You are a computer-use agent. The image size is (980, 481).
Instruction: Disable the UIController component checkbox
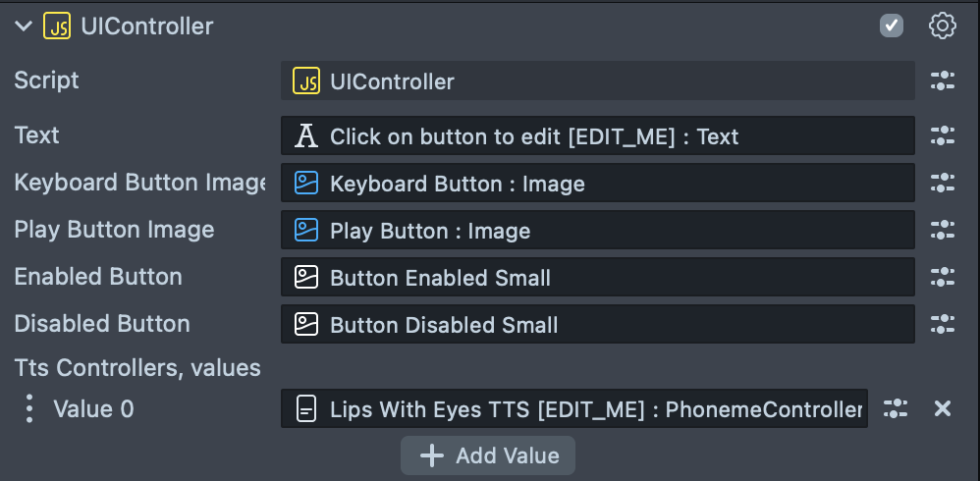tap(892, 27)
